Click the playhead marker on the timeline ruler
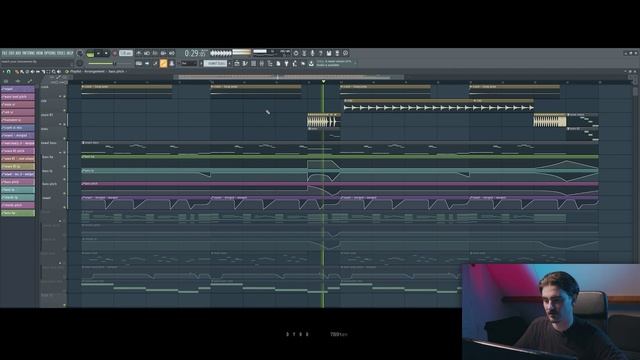This screenshot has width=640, height=360. [323, 82]
